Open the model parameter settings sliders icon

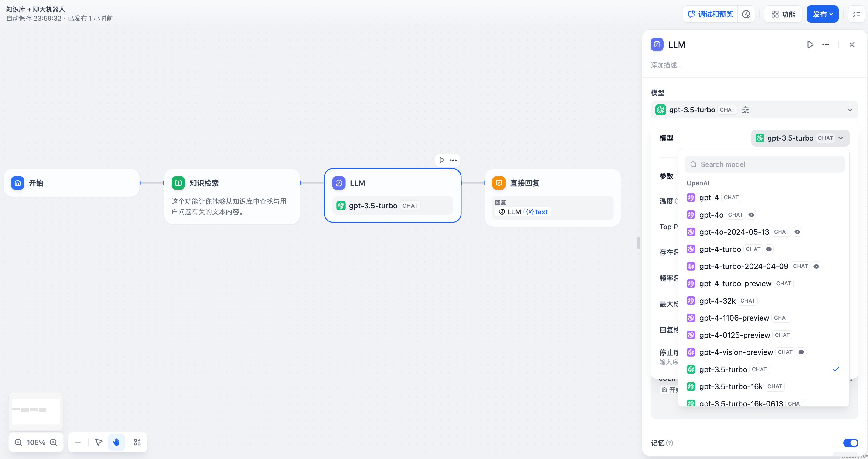(x=746, y=110)
